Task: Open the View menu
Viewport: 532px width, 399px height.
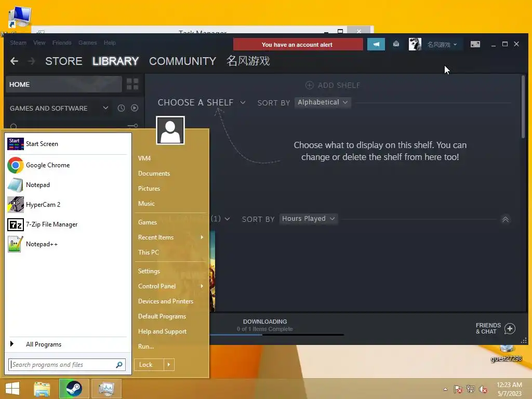Action: click(39, 43)
